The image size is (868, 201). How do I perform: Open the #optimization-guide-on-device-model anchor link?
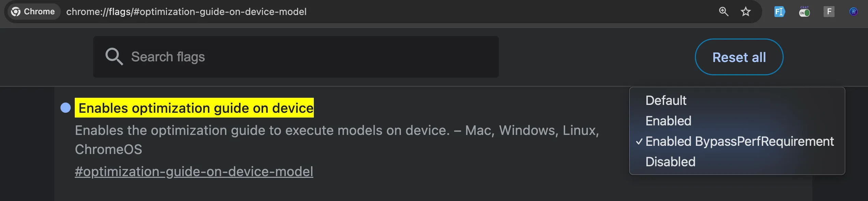(x=194, y=172)
